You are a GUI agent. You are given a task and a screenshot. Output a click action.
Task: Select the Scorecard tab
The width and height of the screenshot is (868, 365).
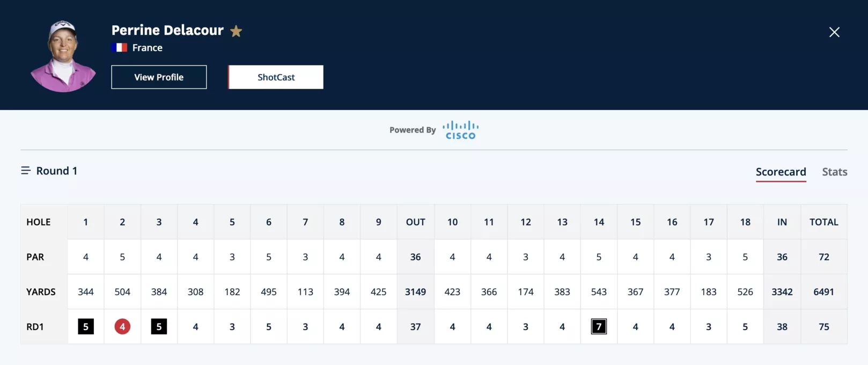tap(781, 172)
